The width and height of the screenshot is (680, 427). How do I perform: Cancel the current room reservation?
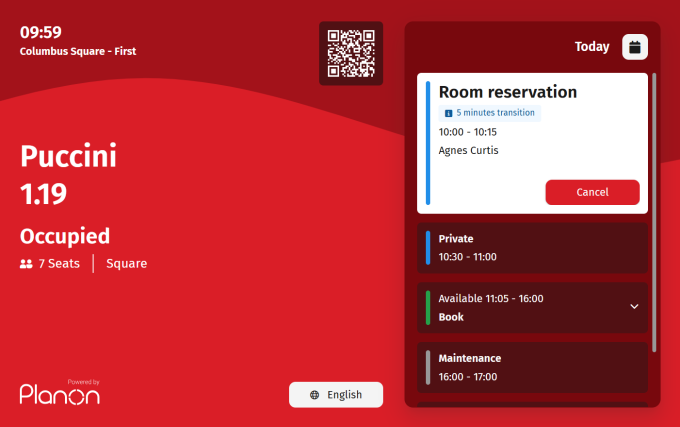[x=592, y=192]
